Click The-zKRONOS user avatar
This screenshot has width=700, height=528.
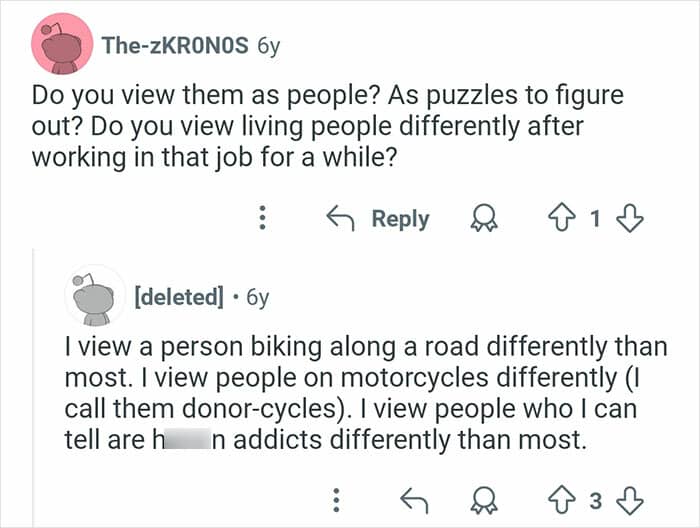coord(62,44)
